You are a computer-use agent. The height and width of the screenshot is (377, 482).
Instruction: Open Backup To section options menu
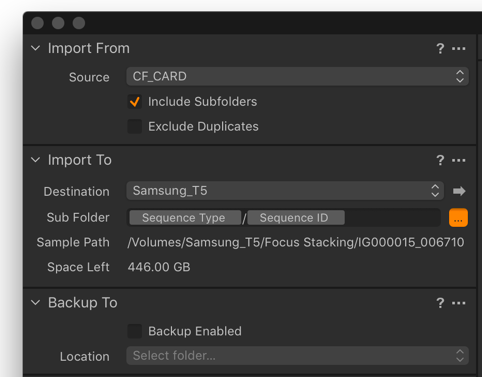(459, 303)
